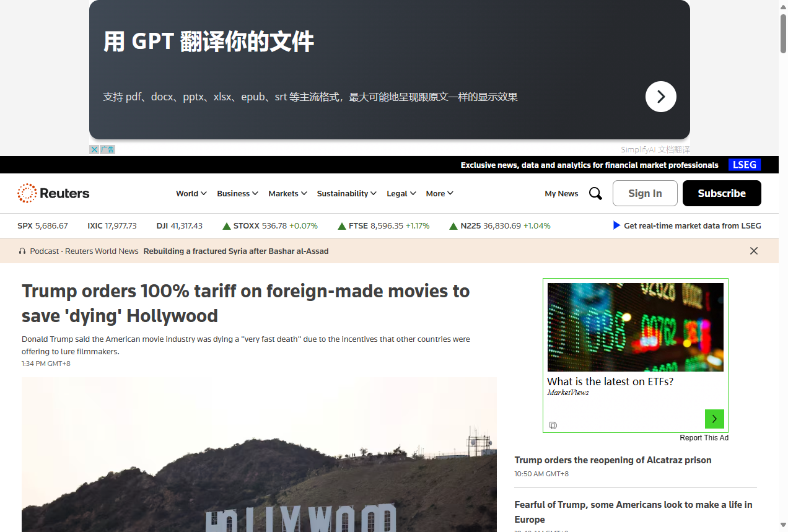Expand the Business dropdown menu
This screenshot has width=788, height=532.
point(237,194)
